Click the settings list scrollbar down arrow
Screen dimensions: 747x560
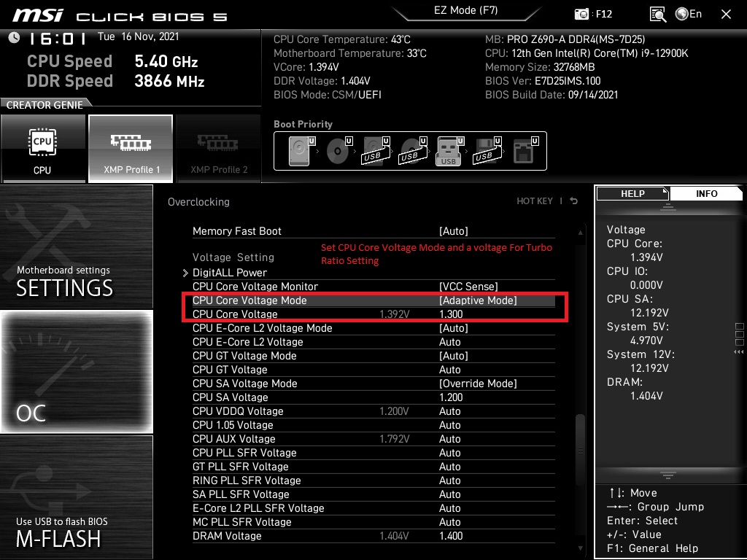(580, 548)
